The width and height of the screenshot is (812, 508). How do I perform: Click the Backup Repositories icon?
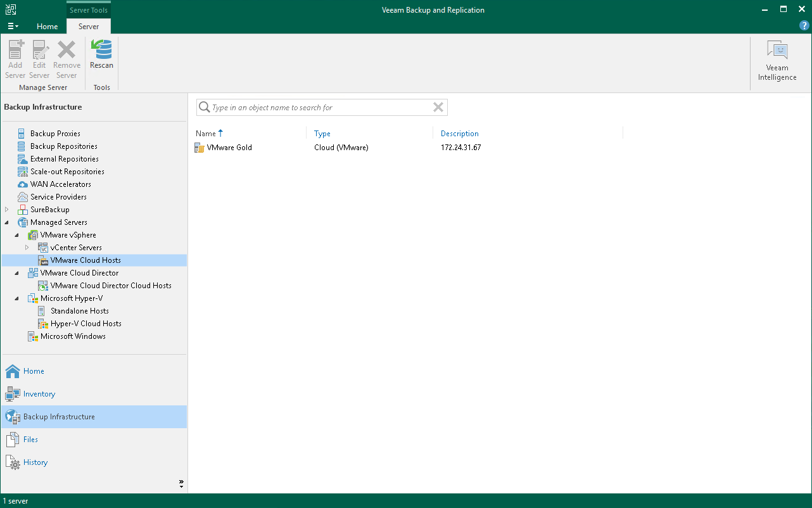(23, 146)
